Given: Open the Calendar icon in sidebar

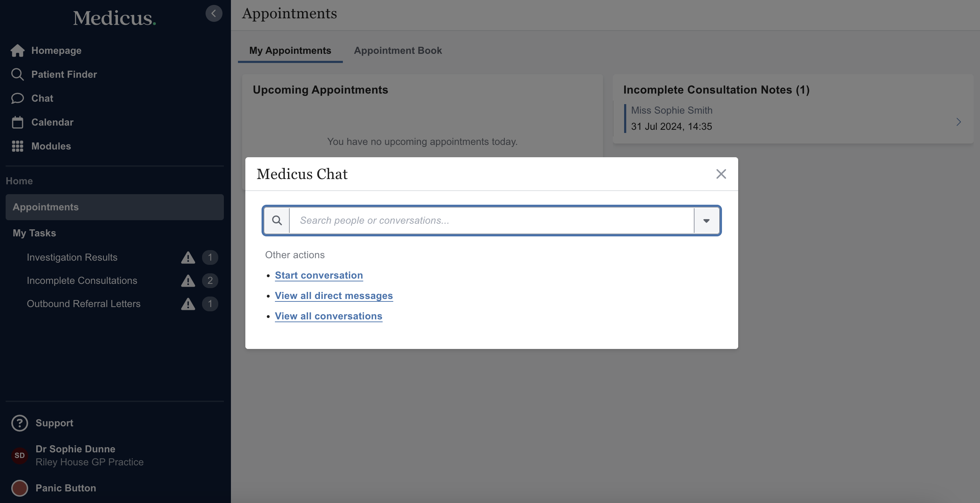Looking at the screenshot, I should coord(18,122).
